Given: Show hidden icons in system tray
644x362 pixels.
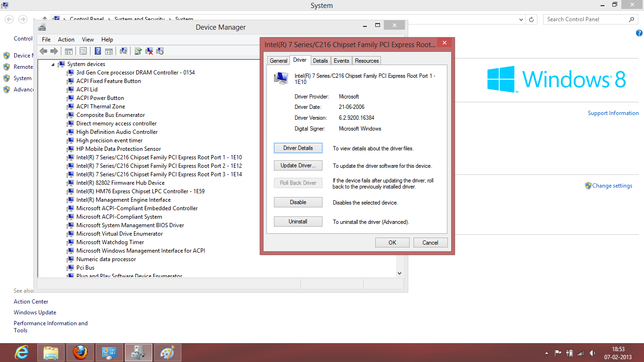Looking at the screenshot, I should click(547, 353).
